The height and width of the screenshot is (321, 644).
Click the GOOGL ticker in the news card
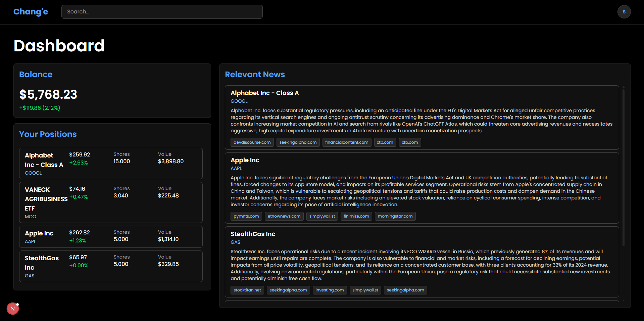(x=239, y=101)
